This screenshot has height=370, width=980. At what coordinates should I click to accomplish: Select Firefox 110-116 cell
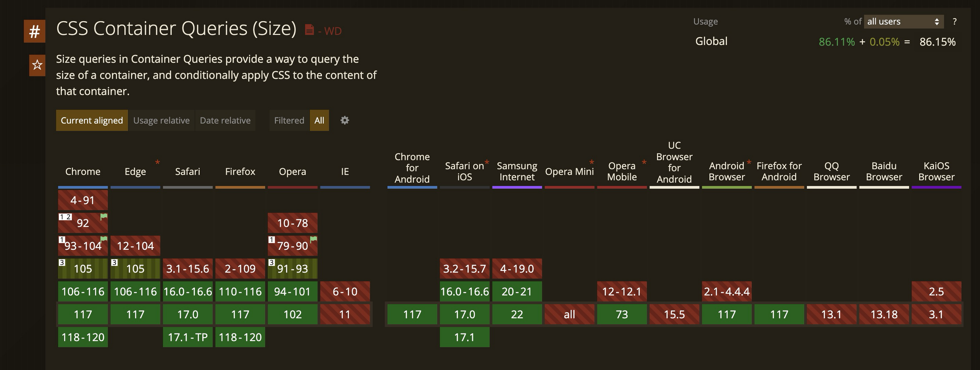[240, 292]
